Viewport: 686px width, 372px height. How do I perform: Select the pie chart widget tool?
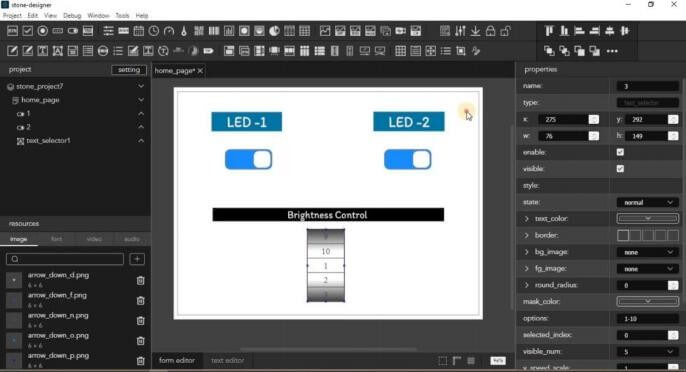pyautogui.click(x=274, y=31)
